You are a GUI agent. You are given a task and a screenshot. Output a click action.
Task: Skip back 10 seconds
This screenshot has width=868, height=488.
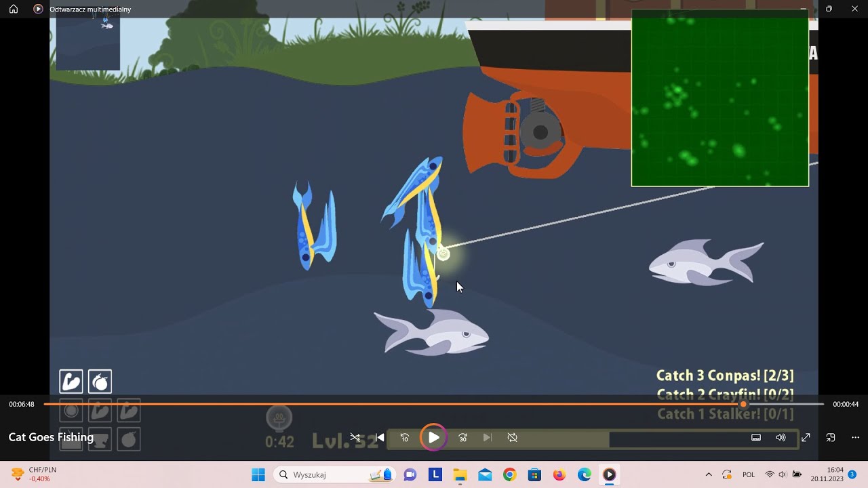(405, 438)
